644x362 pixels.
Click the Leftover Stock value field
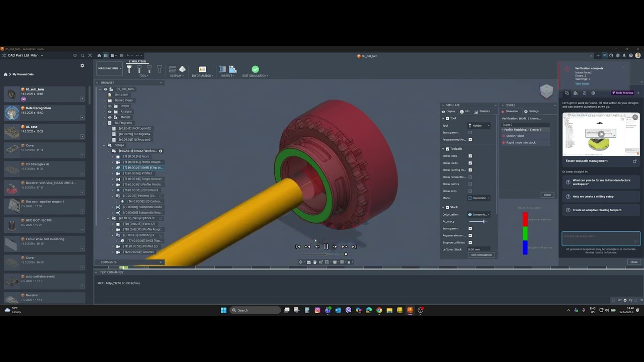[x=479, y=249]
